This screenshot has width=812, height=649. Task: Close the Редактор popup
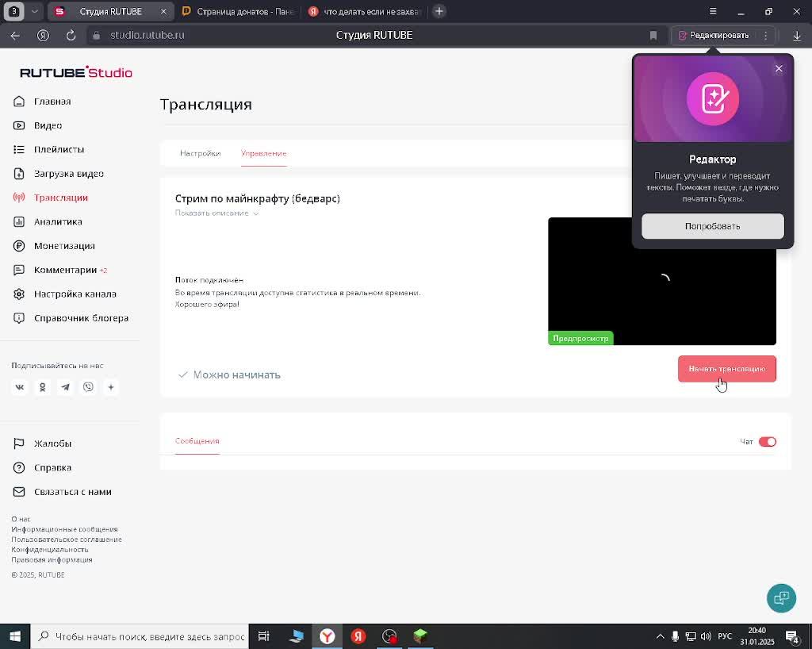(779, 68)
